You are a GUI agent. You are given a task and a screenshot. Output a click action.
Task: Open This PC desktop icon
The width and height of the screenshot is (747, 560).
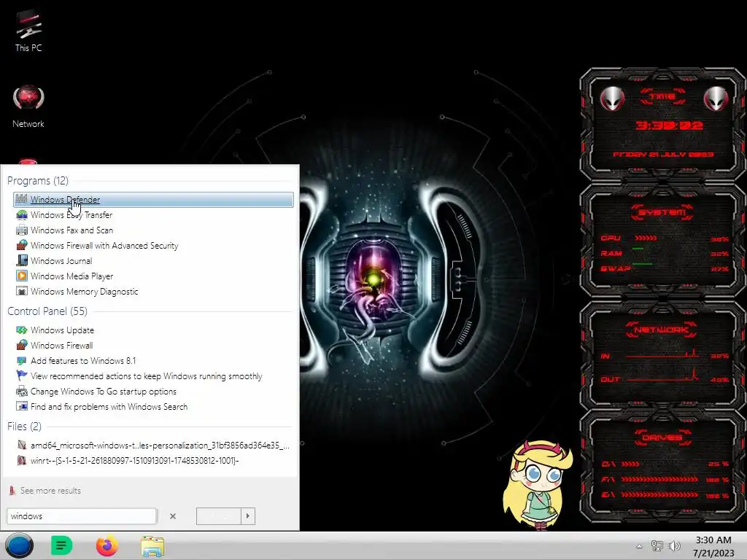pyautogui.click(x=28, y=31)
